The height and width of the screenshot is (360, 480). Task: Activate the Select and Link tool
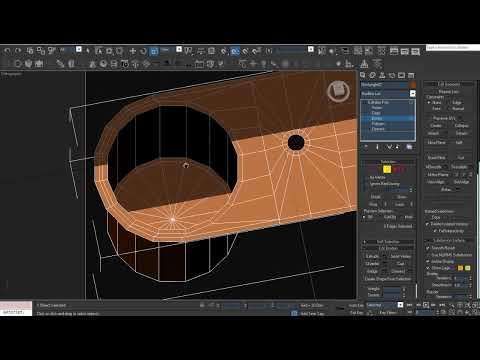point(30,51)
